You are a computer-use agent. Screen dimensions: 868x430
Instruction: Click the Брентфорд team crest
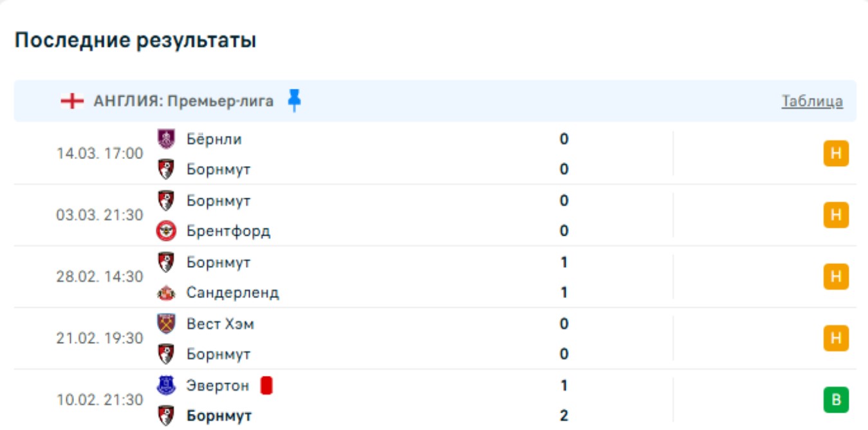[x=166, y=231]
